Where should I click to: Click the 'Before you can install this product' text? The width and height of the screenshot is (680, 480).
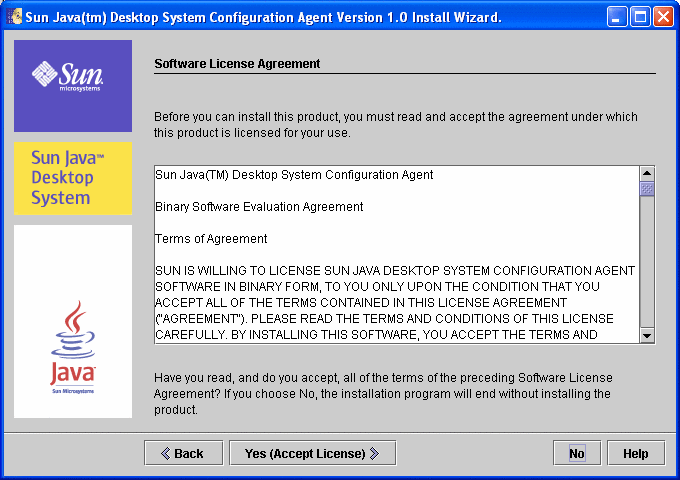point(396,125)
